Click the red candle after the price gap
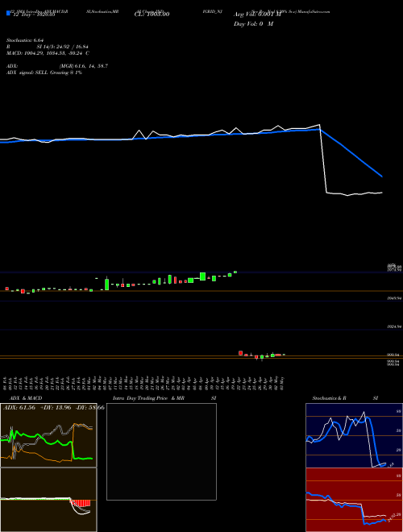 click(240, 353)
